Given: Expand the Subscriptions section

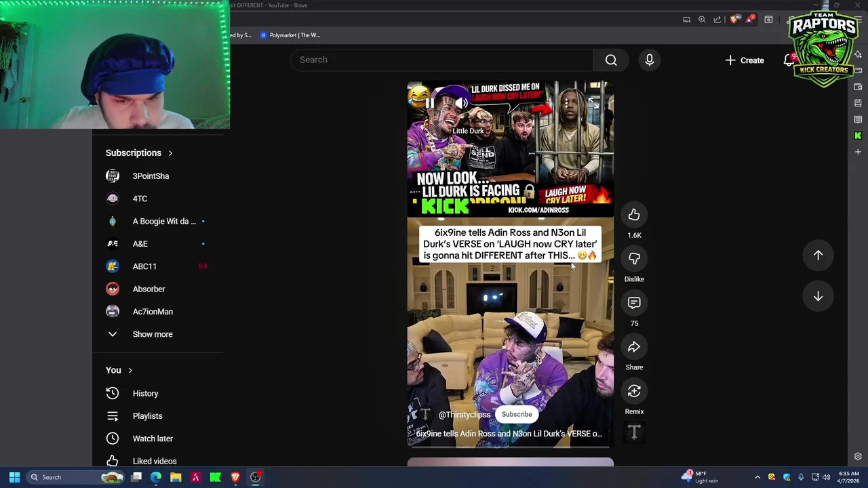Looking at the screenshot, I should pos(139,152).
